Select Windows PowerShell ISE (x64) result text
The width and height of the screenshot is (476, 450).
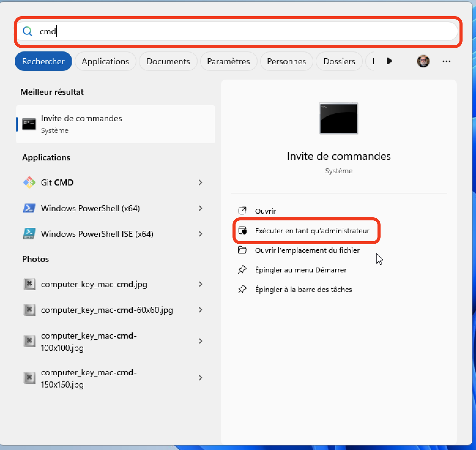(x=97, y=234)
